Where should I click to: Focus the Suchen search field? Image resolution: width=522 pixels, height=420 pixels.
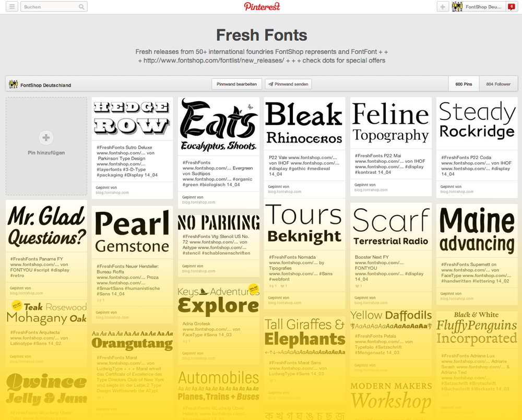[x=54, y=7]
